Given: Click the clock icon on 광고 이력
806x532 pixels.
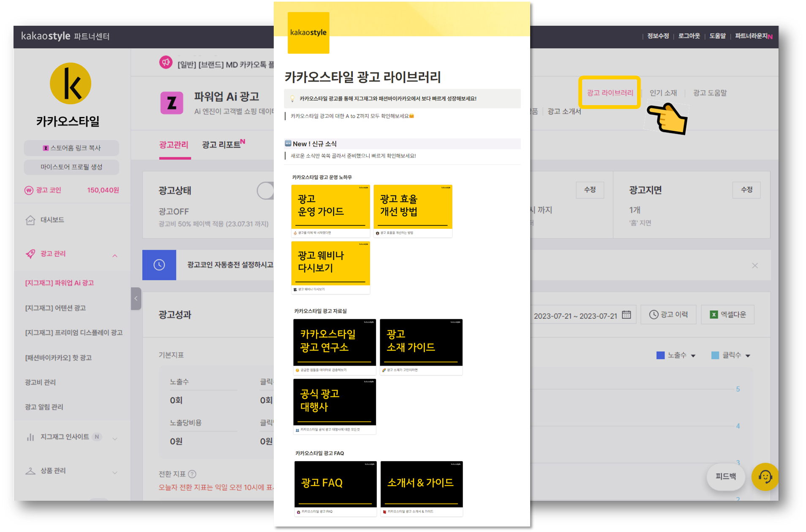Looking at the screenshot, I should [654, 315].
